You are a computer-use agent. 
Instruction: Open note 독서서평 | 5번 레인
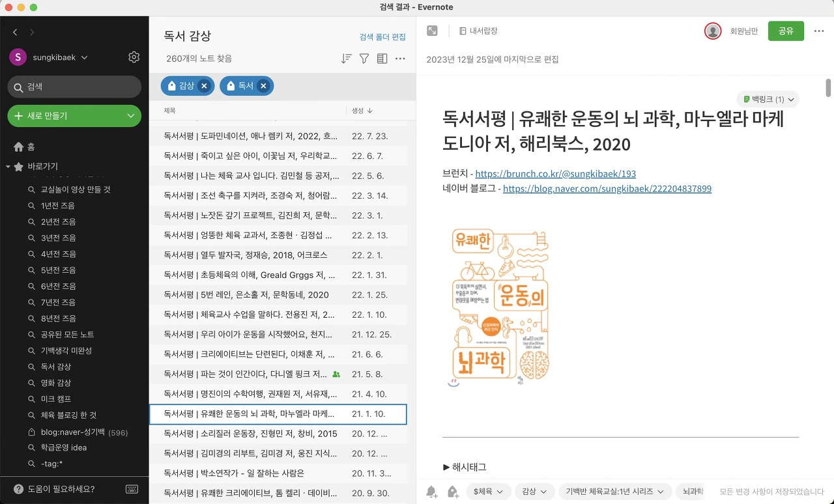(278, 295)
